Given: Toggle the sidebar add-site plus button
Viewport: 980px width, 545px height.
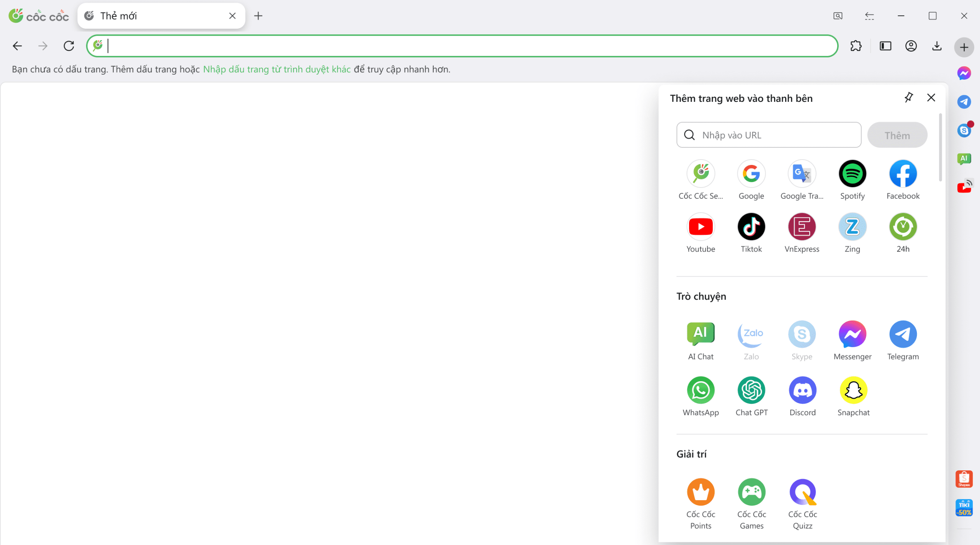Looking at the screenshot, I should (x=964, y=47).
